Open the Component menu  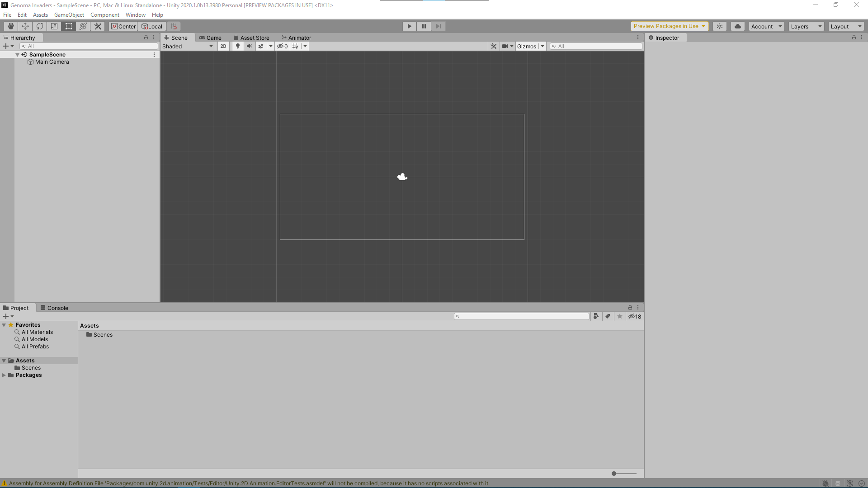pyautogui.click(x=105, y=15)
